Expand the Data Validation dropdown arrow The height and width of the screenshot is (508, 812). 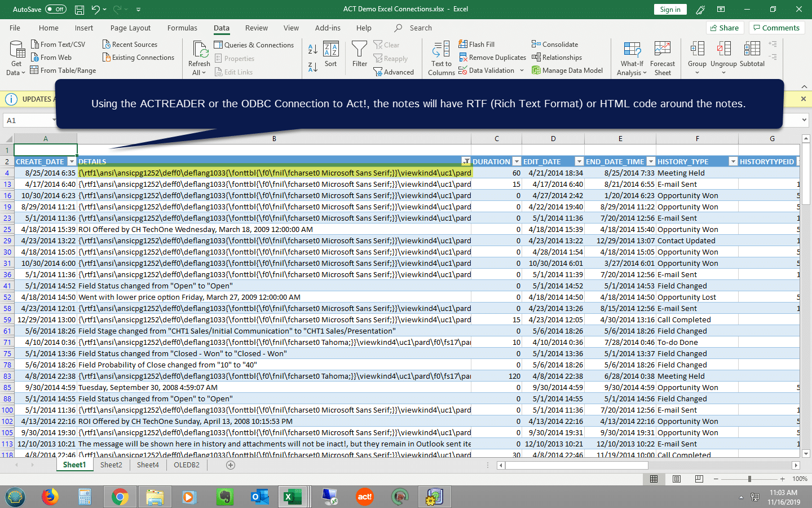pyautogui.click(x=522, y=71)
